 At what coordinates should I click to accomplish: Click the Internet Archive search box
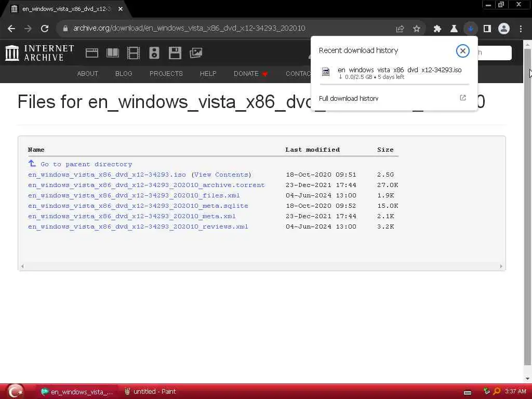coord(494,52)
